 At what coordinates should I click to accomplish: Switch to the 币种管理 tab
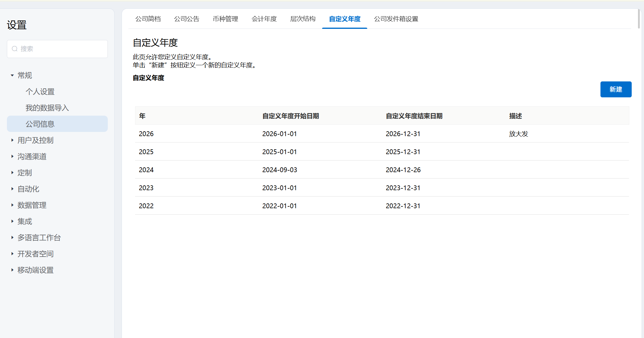point(225,19)
